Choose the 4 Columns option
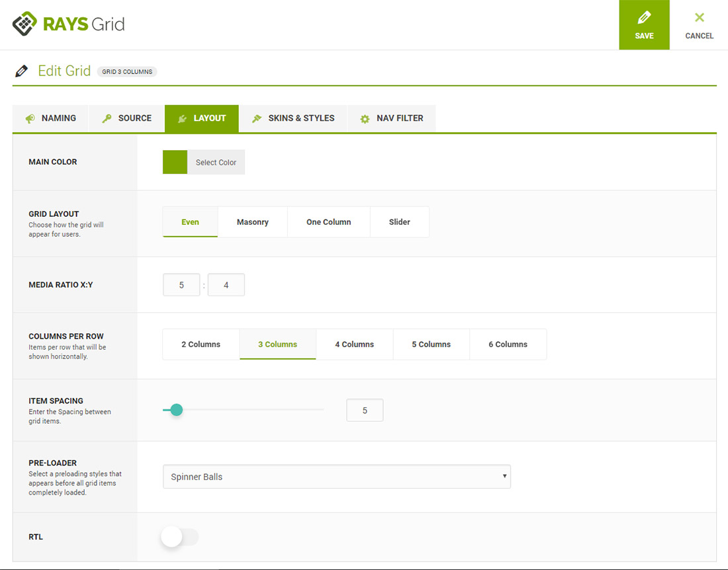Viewport: 728px width, 570px height. (x=354, y=345)
